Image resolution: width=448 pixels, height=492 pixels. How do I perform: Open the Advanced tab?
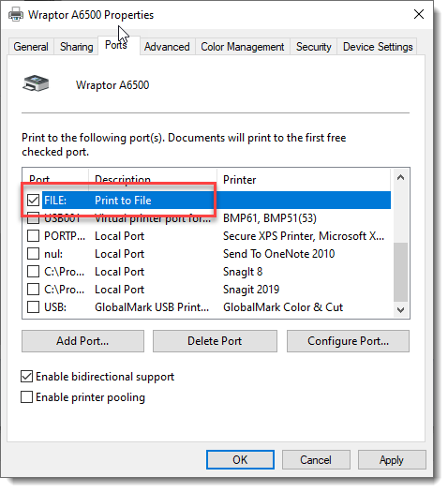coord(167,47)
